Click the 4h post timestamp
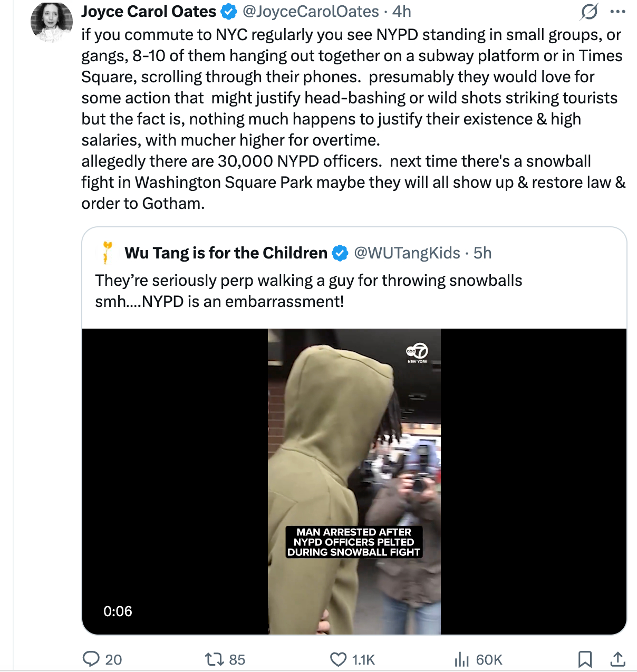Viewport: 637px width, 672px height. pyautogui.click(x=402, y=12)
